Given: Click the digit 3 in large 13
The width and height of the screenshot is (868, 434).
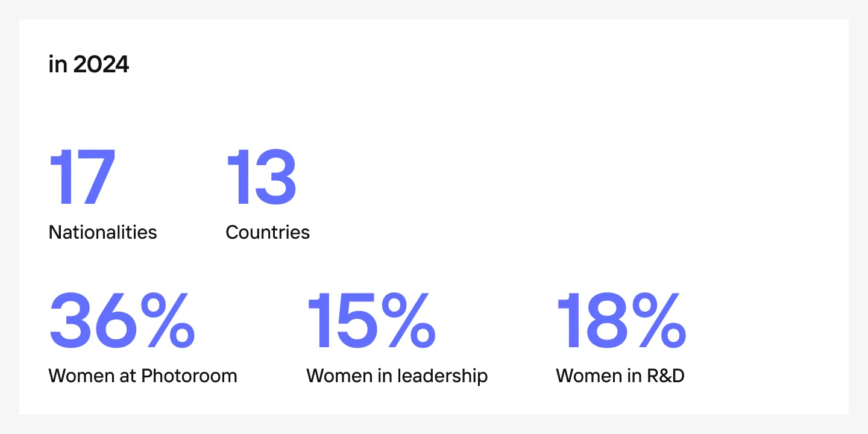Looking at the screenshot, I should pos(275,178).
